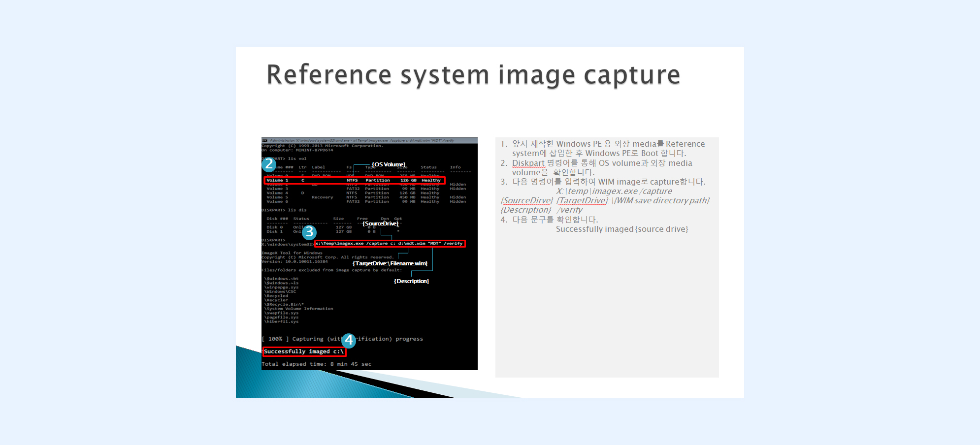The width and height of the screenshot is (980, 445).
Task: Click the "\pagefile.sys" entry
Action: 281,318
